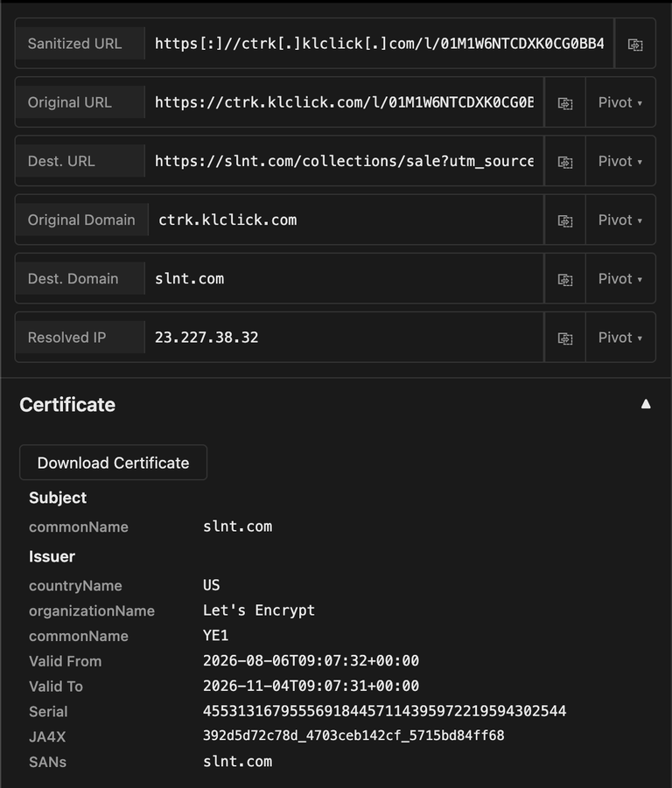The width and height of the screenshot is (672, 788).
Task: Select the Dest. URL text field
Action: tap(344, 161)
